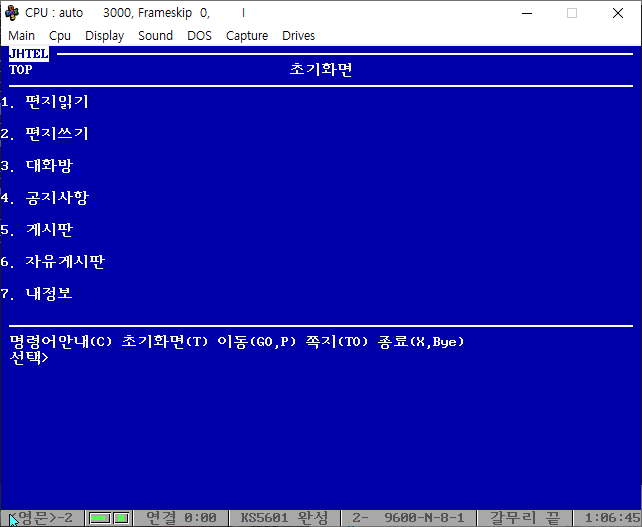Click the 갈무리 끝 capture status field

[x=523, y=517]
